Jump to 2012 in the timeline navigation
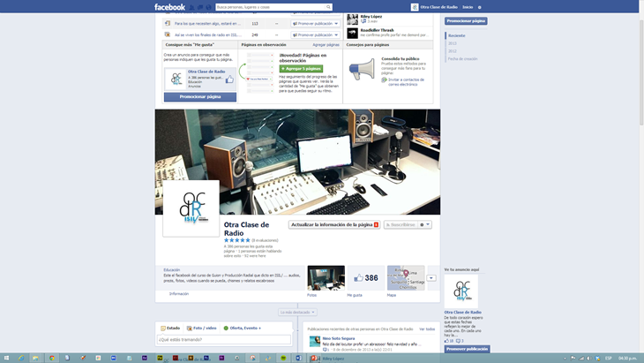The image size is (644, 363). coord(453,51)
